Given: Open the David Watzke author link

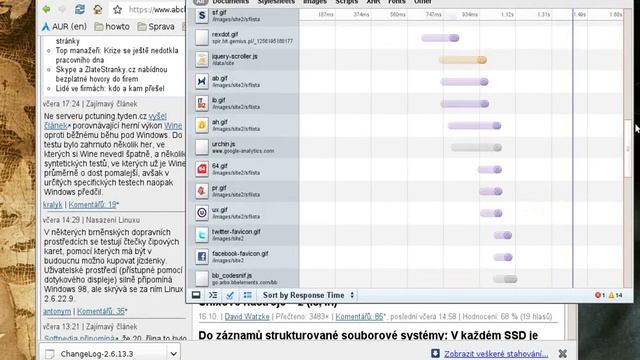Looking at the screenshot, I should click(247, 317).
